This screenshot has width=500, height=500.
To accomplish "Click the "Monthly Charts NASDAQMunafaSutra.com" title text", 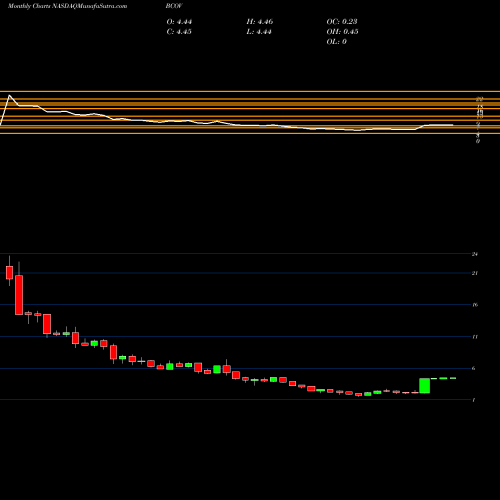I will click(67, 6).
